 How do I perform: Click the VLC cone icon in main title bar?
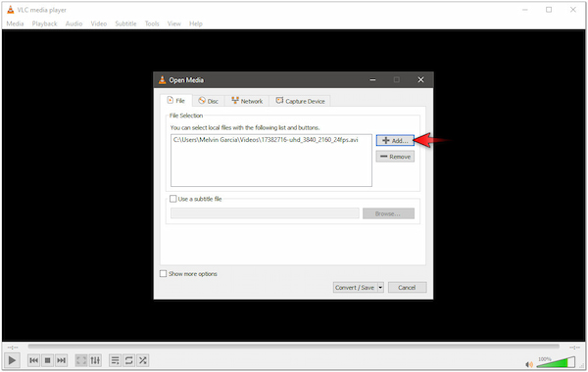(11, 10)
